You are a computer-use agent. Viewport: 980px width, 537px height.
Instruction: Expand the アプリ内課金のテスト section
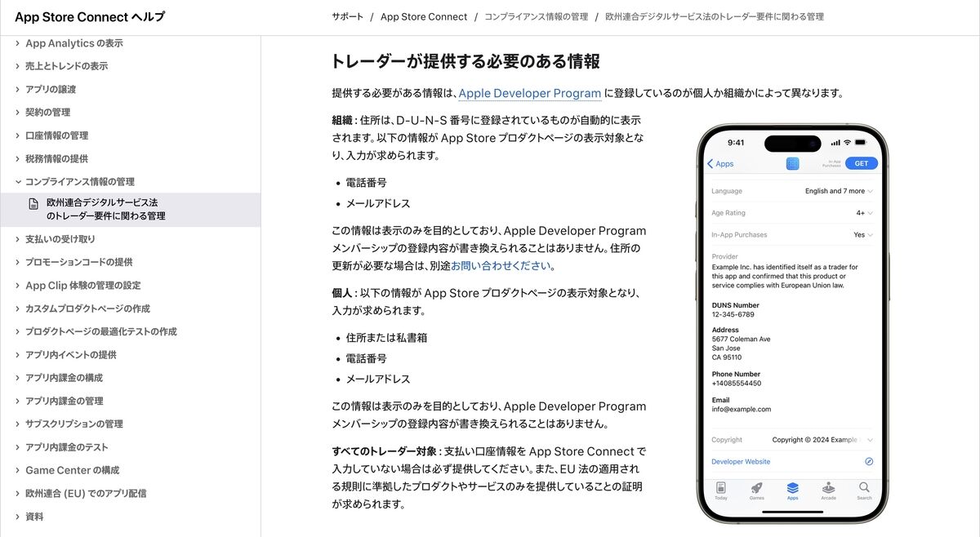coord(66,447)
